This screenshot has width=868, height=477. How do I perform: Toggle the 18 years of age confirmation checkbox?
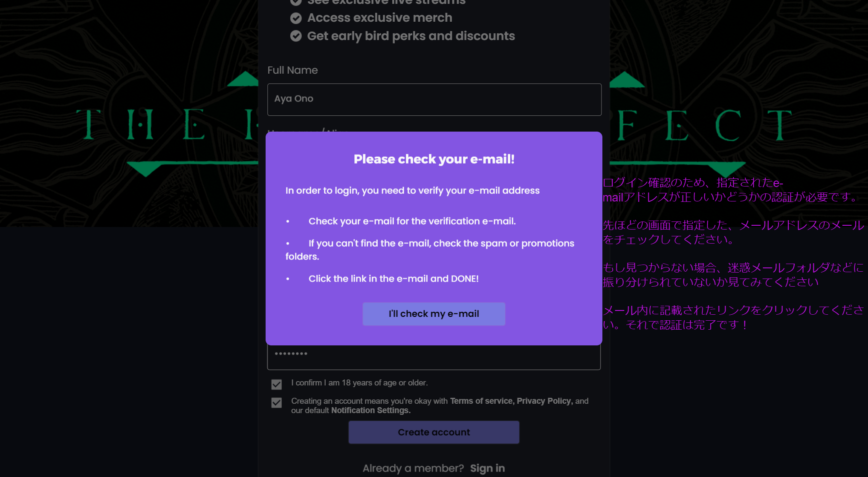[277, 384]
